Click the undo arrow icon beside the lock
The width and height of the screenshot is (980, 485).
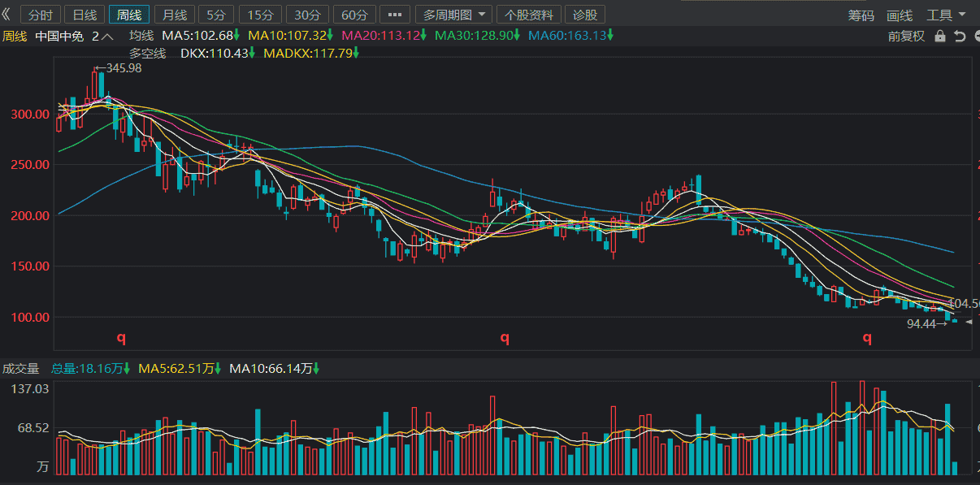pyautogui.click(x=959, y=36)
